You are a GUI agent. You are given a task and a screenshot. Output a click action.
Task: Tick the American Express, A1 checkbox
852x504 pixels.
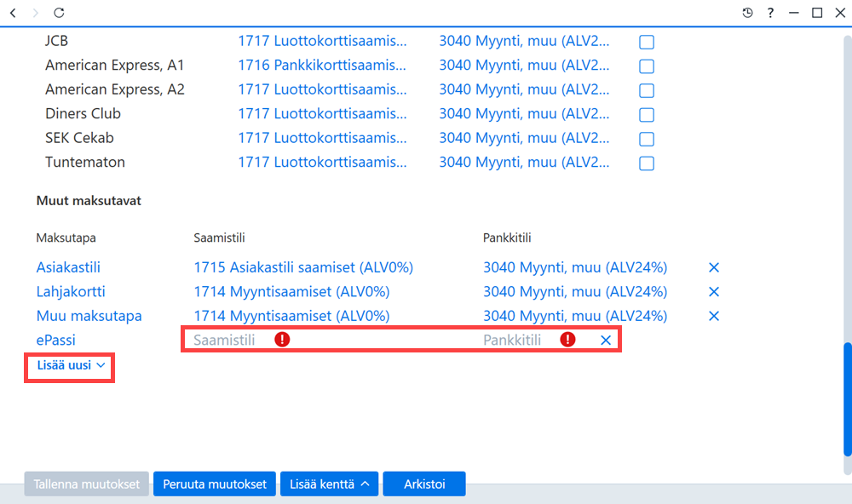(x=647, y=66)
